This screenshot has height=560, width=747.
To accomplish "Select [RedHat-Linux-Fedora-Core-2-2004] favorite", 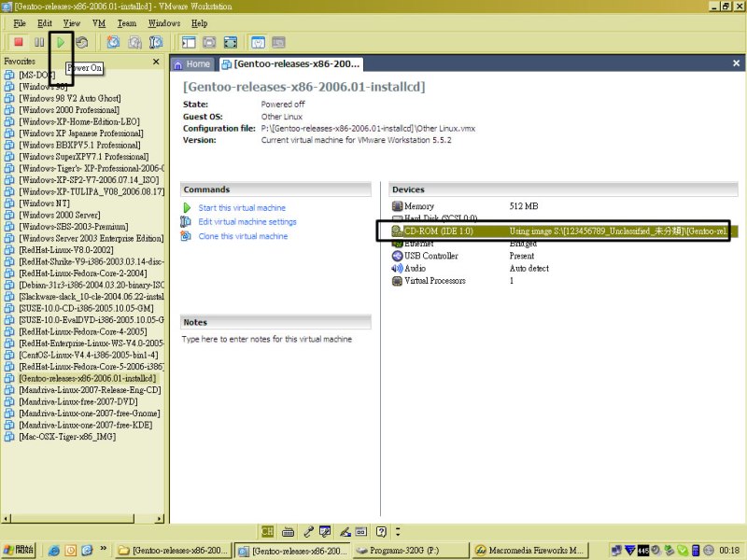I will pos(83,273).
